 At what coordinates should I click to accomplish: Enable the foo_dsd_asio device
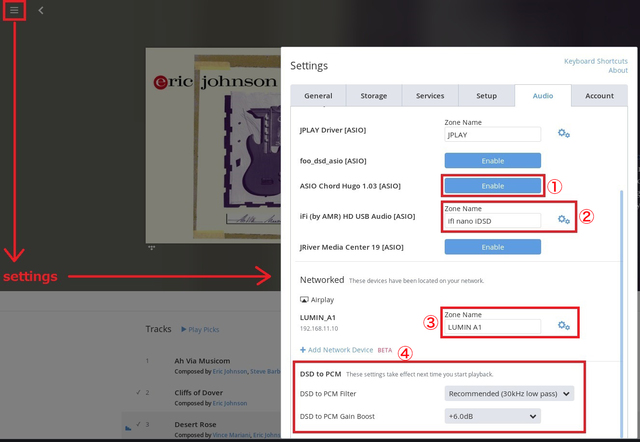click(x=492, y=160)
